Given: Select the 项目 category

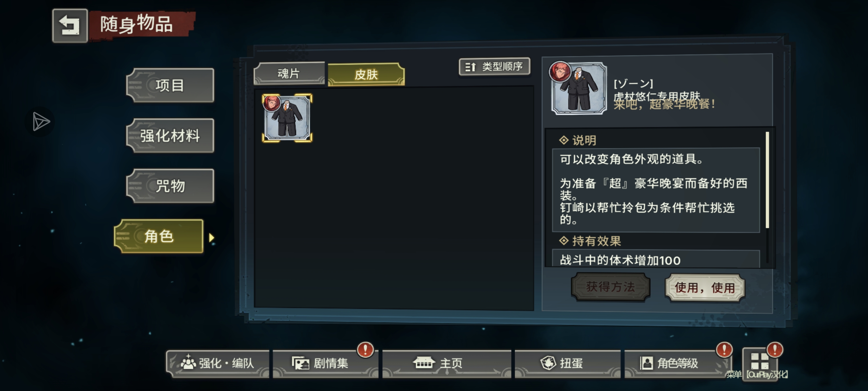Looking at the screenshot, I should 170,85.
